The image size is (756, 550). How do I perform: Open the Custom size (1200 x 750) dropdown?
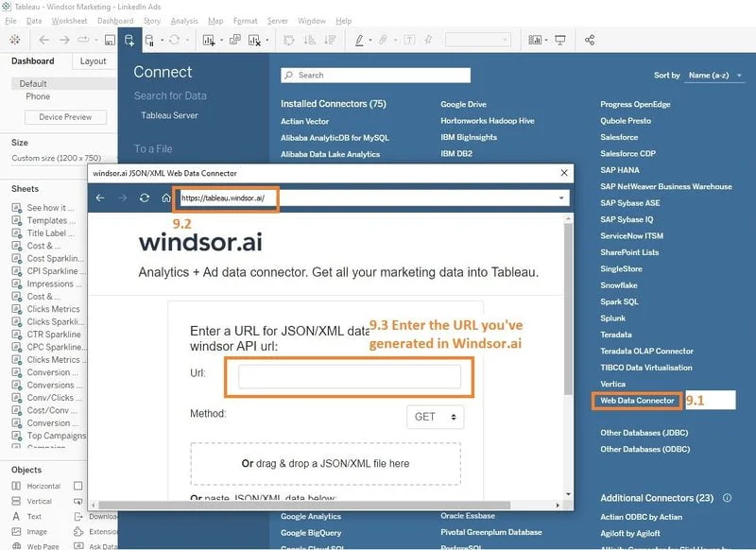tap(62, 158)
